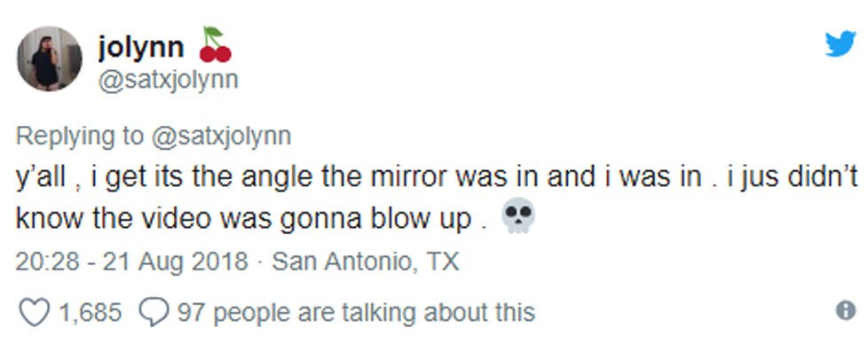Click the tweet line starting "y'all , i get"
Viewport: 868px width, 343px height.
(x=437, y=179)
